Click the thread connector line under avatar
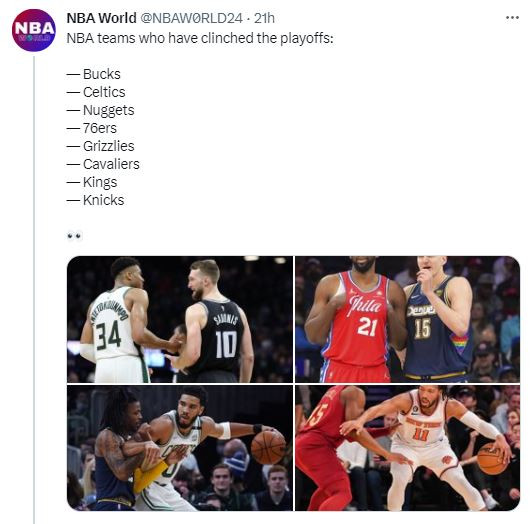 tap(34, 290)
